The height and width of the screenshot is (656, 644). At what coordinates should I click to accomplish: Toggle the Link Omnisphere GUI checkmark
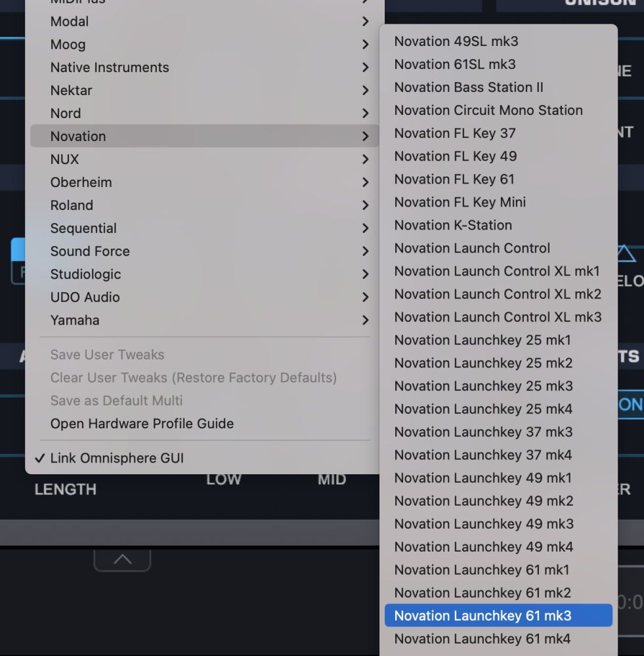pos(117,459)
